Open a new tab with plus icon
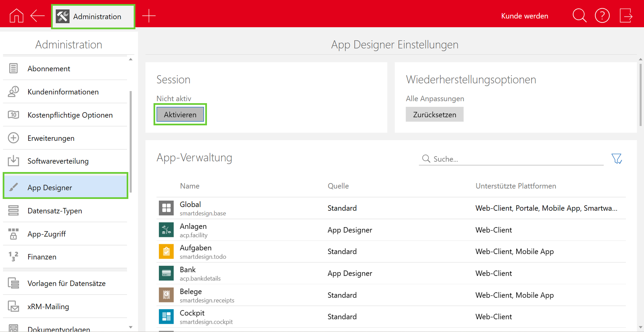The image size is (644, 332). [149, 16]
